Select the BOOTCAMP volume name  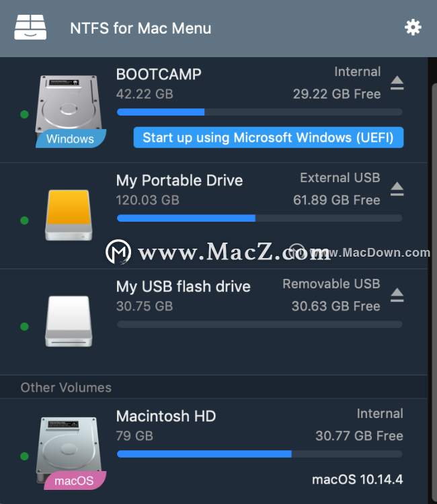159,74
